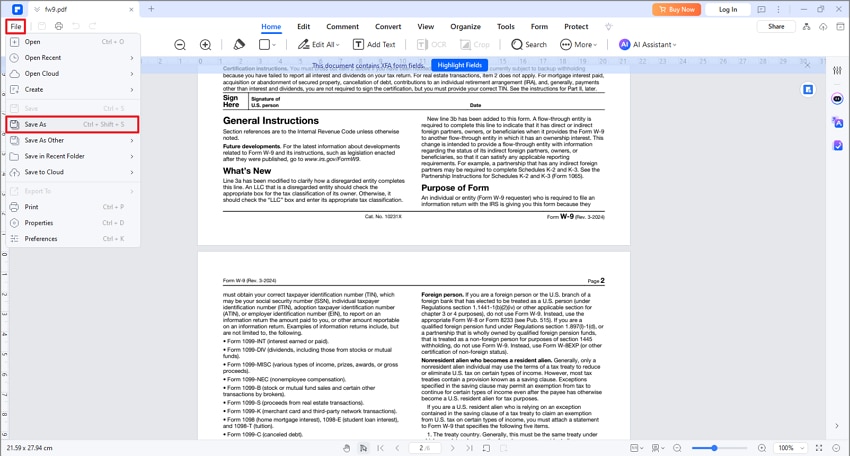The image size is (850, 456).
Task: Expand the Save As Other submenu
Action: (x=73, y=140)
